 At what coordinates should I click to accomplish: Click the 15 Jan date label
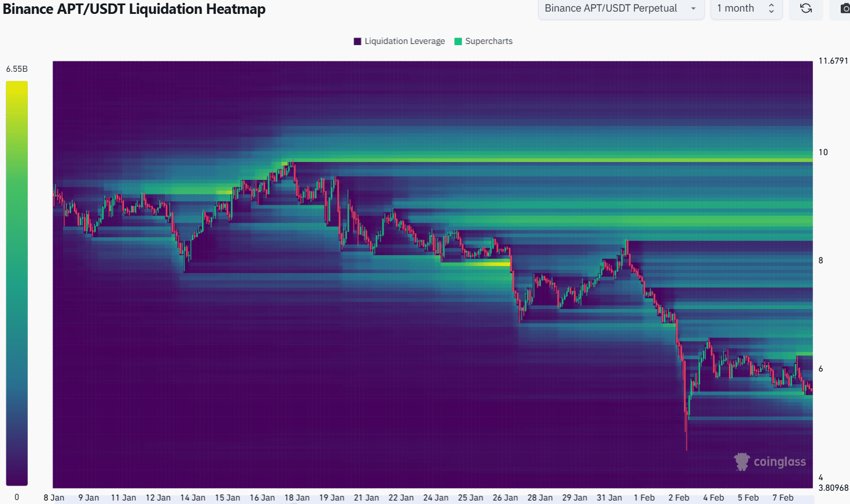227,498
